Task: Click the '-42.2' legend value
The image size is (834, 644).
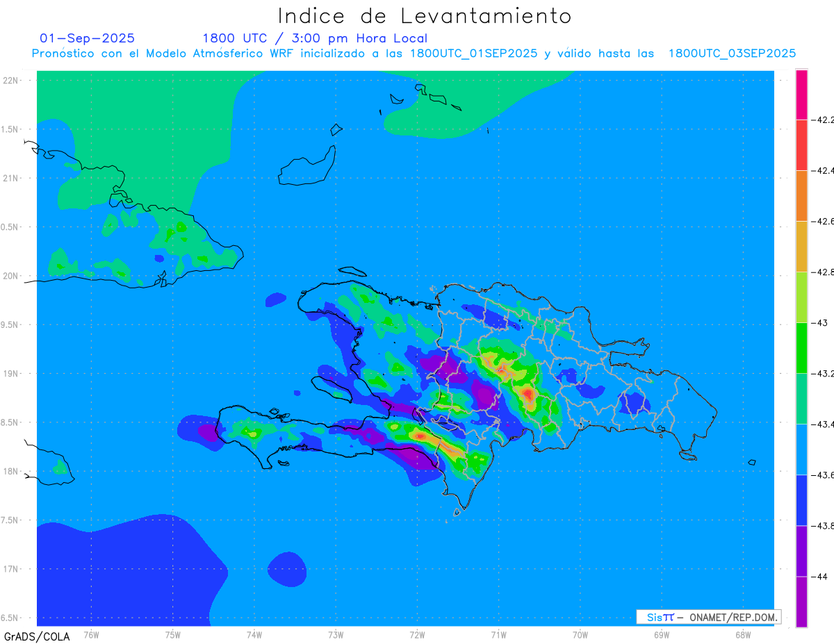Action: point(823,119)
